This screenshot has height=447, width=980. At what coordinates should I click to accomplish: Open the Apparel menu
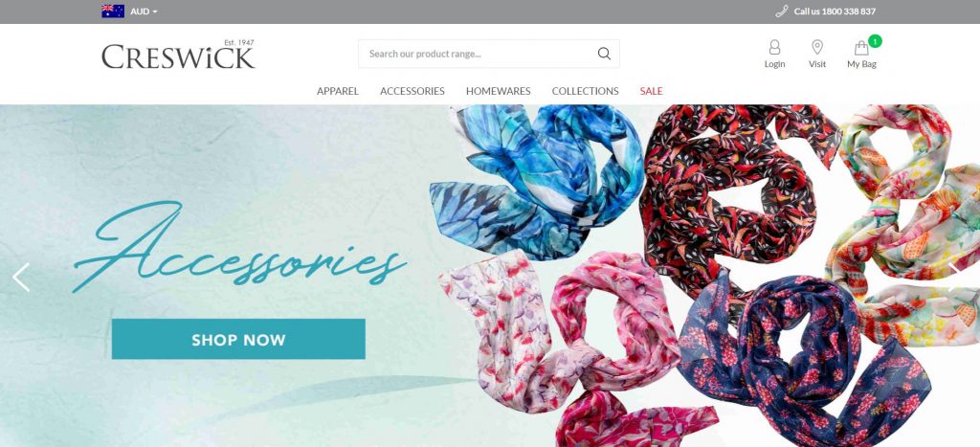click(338, 91)
